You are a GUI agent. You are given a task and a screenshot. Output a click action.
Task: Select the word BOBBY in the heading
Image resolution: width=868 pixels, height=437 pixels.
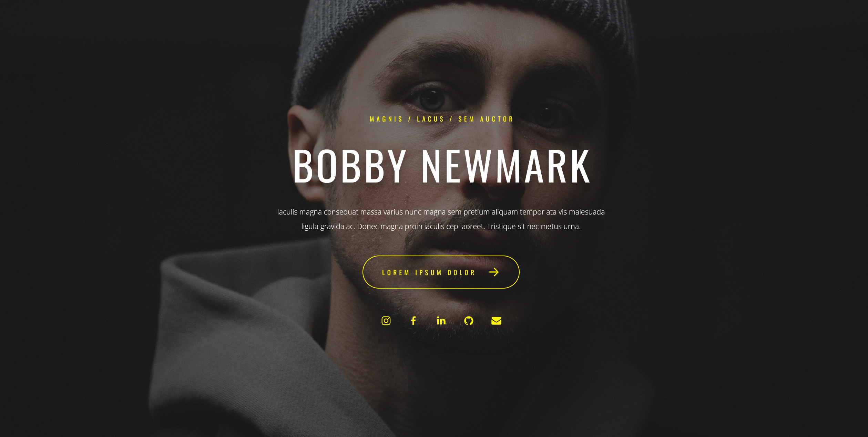coord(349,166)
